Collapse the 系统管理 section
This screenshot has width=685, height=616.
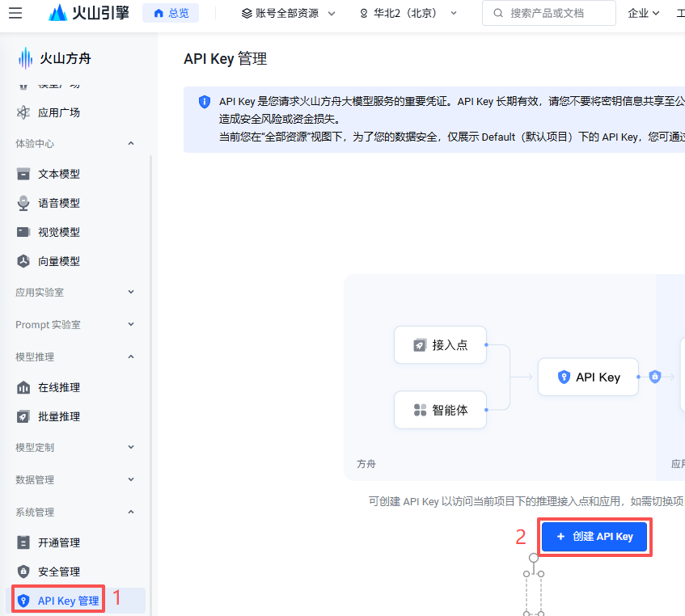coord(74,512)
